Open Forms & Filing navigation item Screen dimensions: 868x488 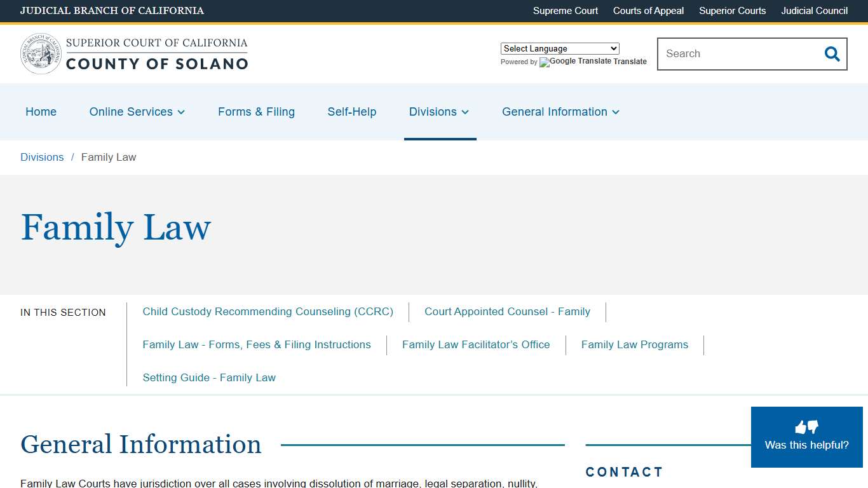pyautogui.click(x=256, y=112)
